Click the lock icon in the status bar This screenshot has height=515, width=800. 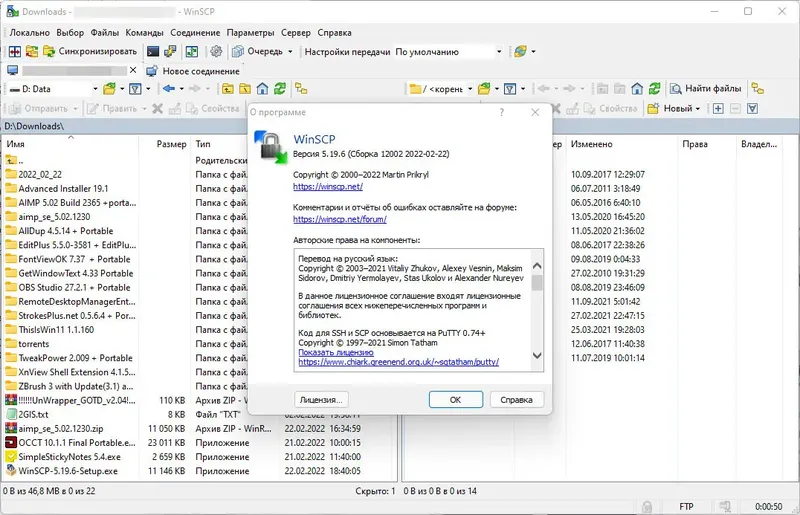click(647, 506)
